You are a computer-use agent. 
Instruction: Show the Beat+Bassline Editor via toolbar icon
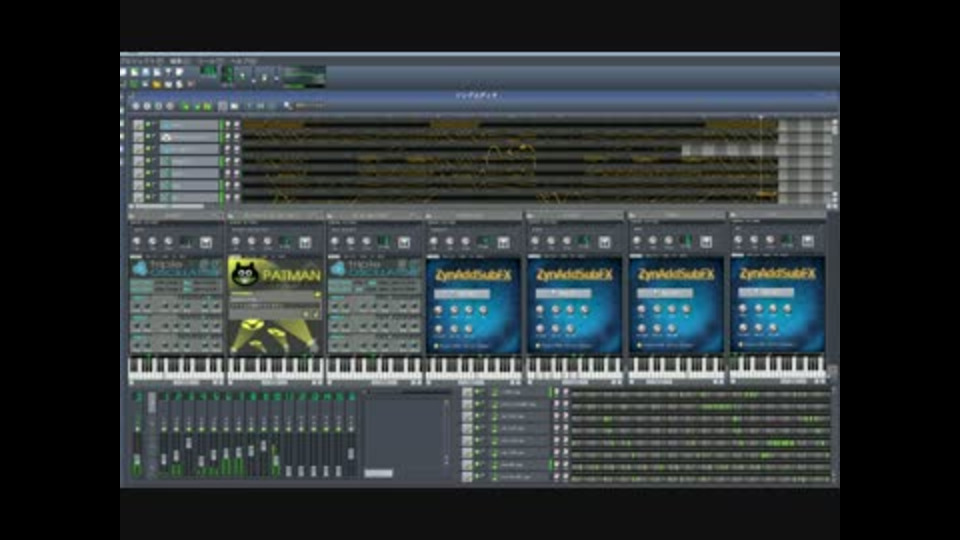point(134,84)
